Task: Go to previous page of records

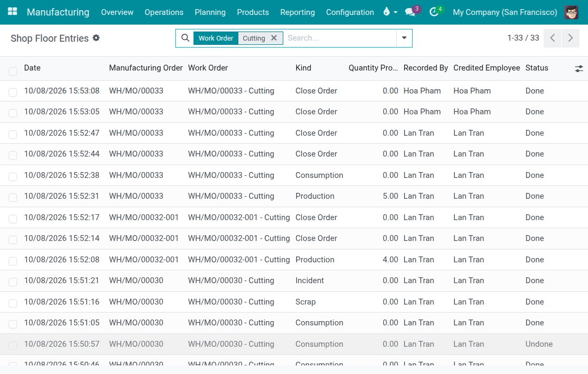Action: point(552,38)
